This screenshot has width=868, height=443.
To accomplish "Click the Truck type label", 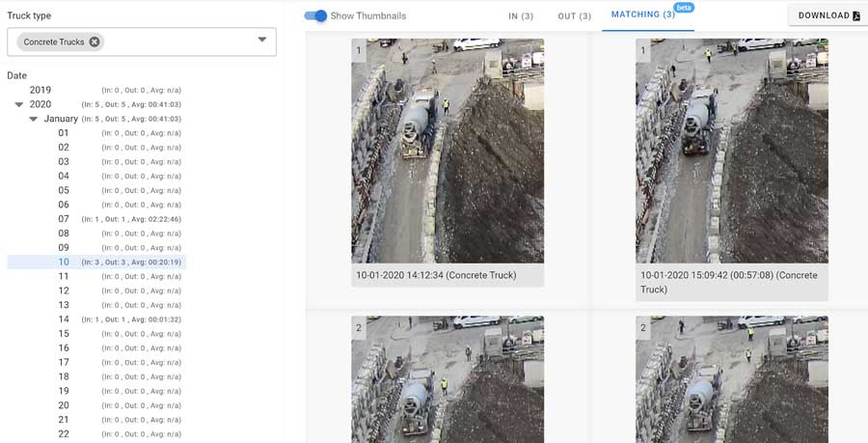I will pos(29,15).
